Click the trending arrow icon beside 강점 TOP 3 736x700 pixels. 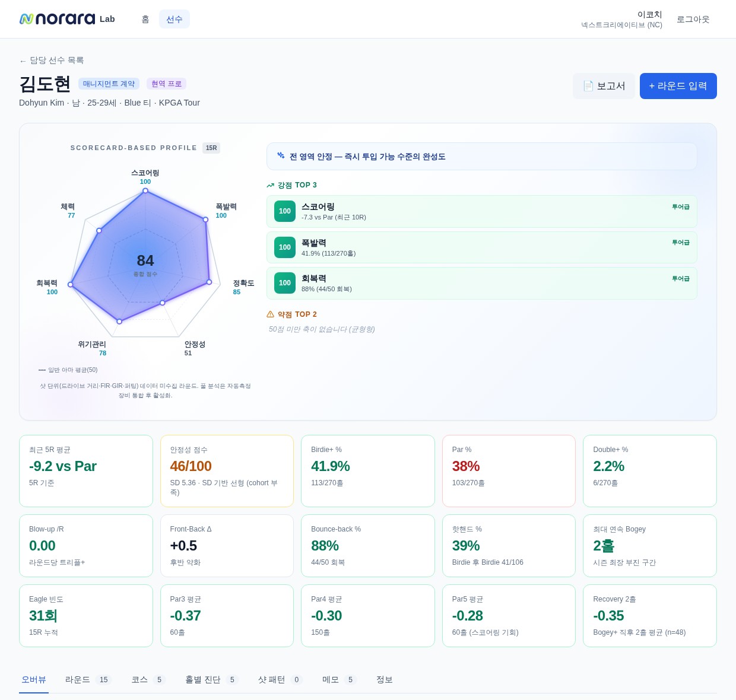pyautogui.click(x=271, y=185)
